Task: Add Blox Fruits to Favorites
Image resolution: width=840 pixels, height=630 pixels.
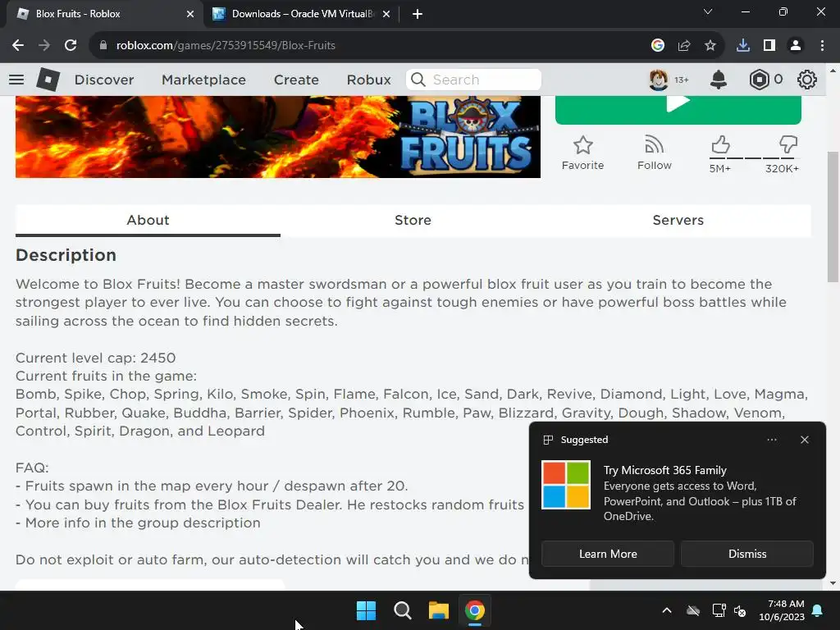Action: point(583,153)
